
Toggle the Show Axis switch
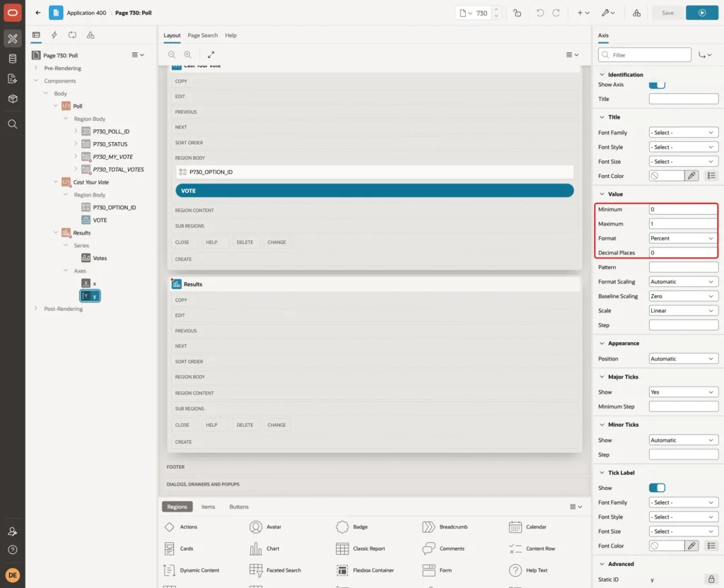coord(657,85)
